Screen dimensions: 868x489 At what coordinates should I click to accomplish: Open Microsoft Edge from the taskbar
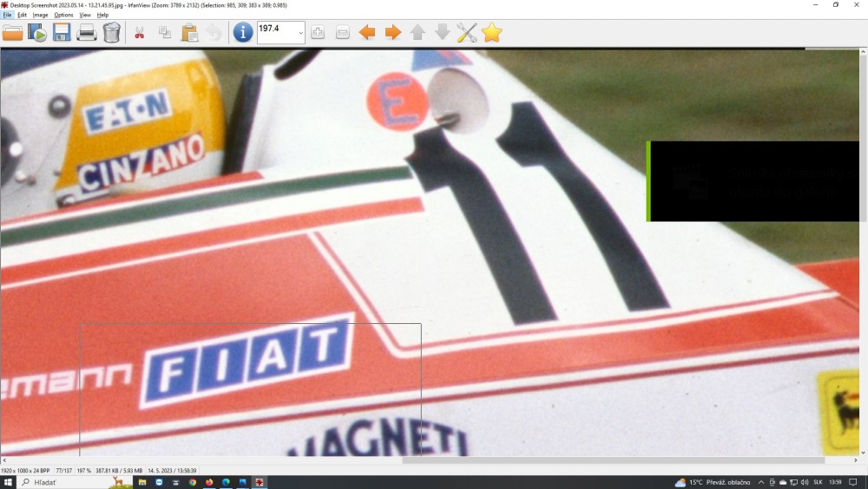click(x=226, y=482)
